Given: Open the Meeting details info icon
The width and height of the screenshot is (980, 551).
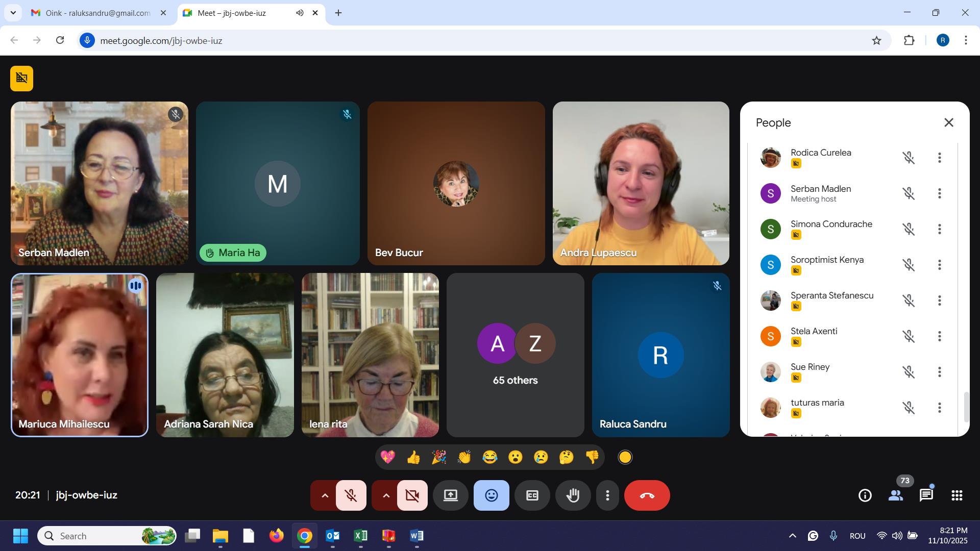Looking at the screenshot, I should 865,495.
